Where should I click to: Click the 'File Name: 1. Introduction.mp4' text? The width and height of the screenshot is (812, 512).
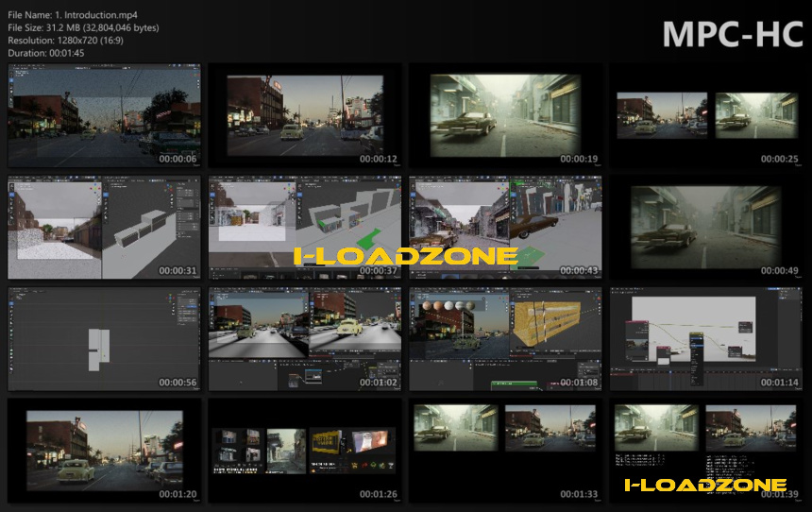point(73,15)
